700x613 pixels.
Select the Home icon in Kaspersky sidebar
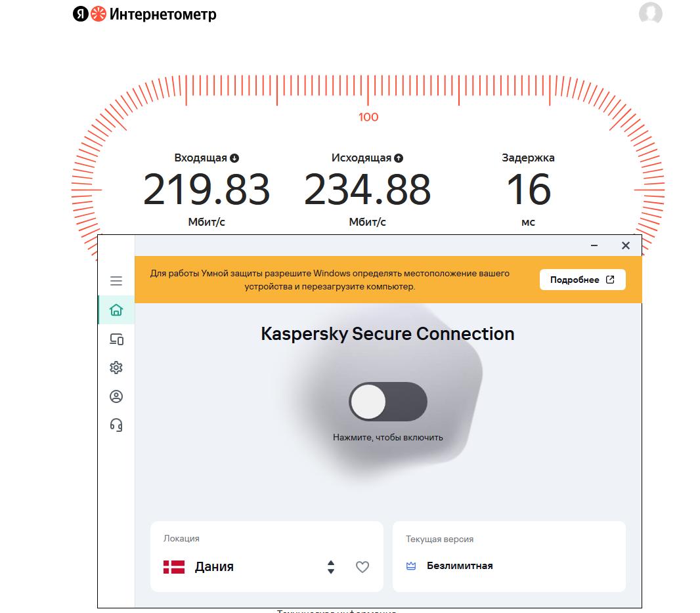coord(116,310)
